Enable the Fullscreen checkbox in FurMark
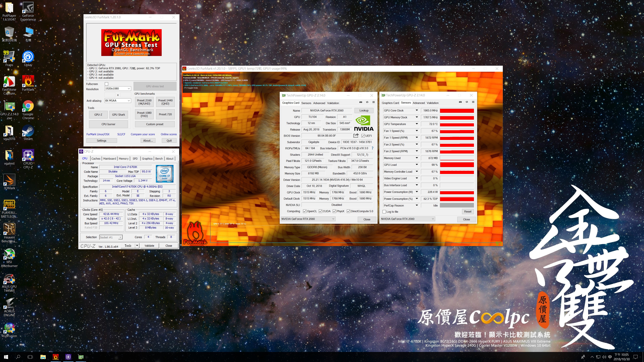This screenshot has height=362, width=644. 106,84
